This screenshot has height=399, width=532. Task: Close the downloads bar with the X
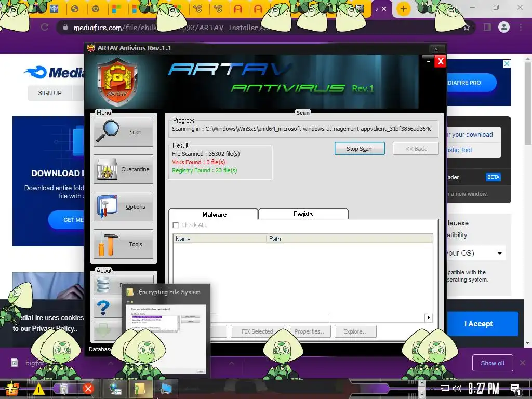coord(523,363)
